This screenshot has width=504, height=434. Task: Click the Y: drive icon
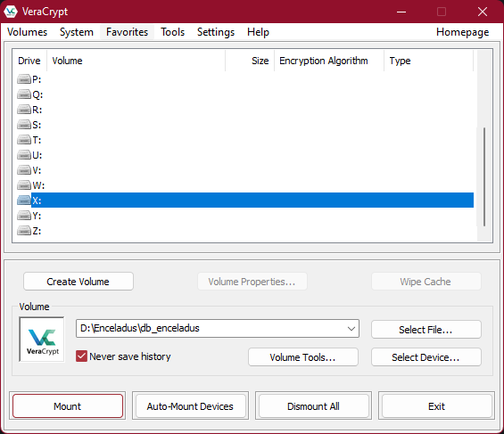pos(24,216)
